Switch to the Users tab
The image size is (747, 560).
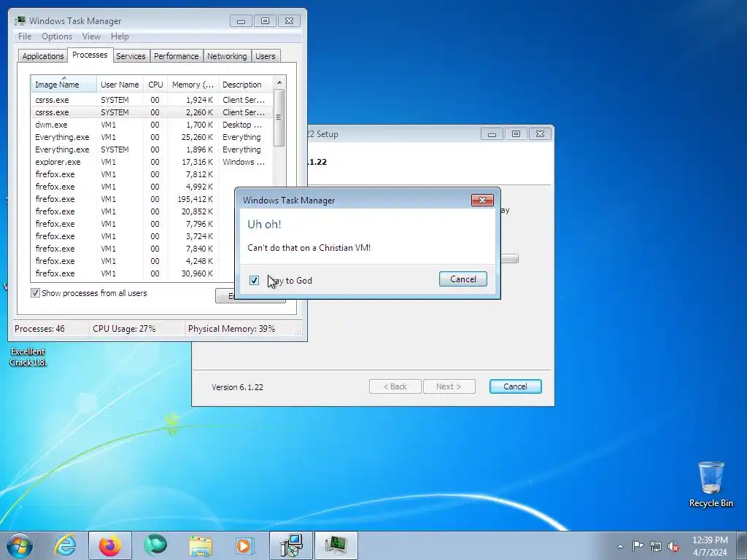pyautogui.click(x=266, y=56)
